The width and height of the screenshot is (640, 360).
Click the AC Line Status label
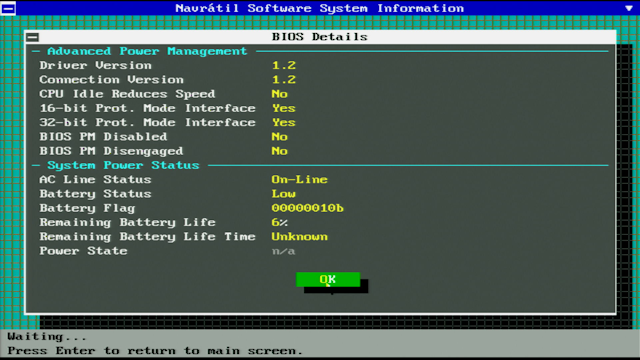pos(96,180)
